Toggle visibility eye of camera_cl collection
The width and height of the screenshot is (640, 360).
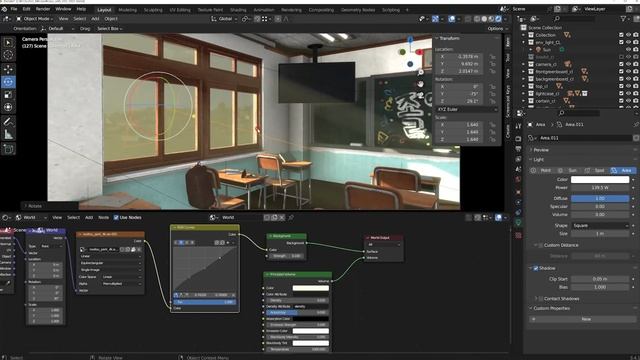(629, 64)
